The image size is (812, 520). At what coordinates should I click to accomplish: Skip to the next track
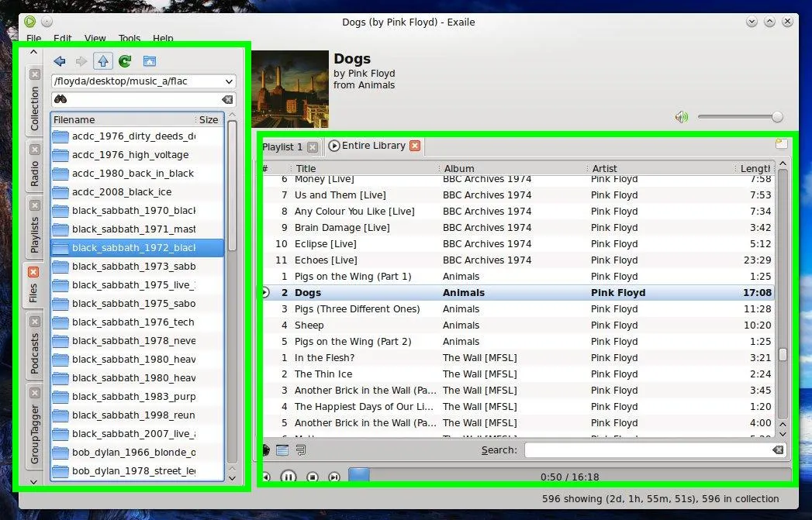(x=334, y=477)
